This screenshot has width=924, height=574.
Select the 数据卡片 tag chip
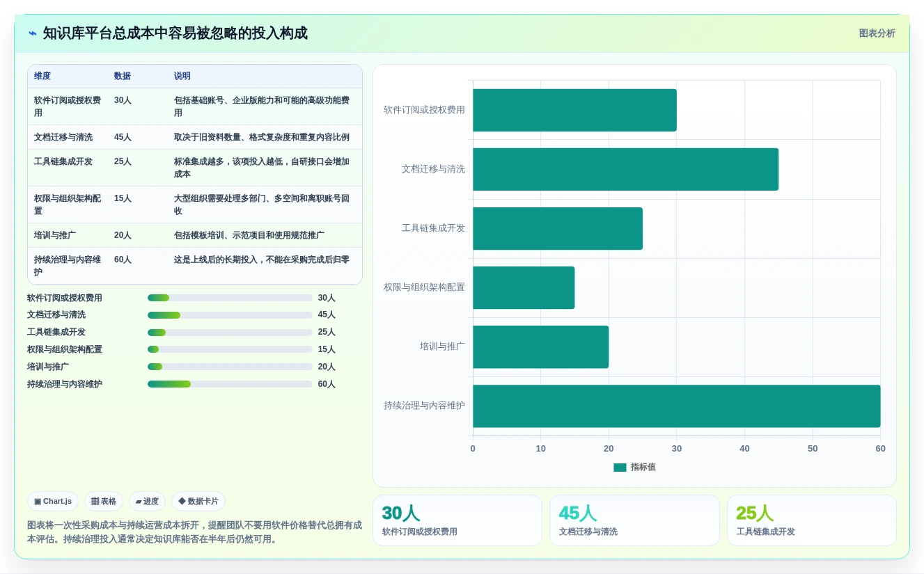tap(198, 501)
